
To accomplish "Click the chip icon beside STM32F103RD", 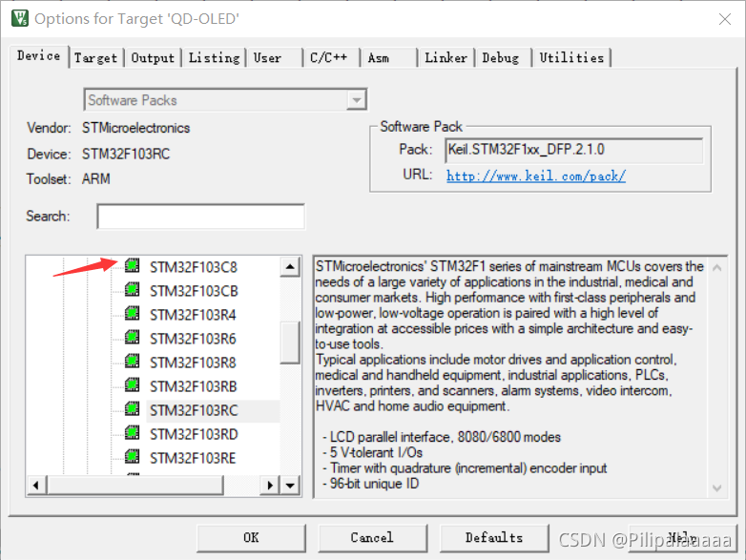I will tap(133, 432).
